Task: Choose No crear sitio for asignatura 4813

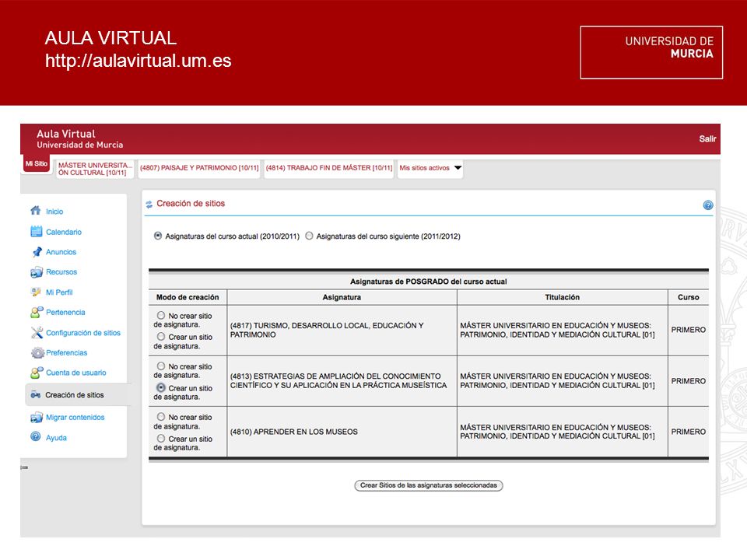Action: [161, 366]
